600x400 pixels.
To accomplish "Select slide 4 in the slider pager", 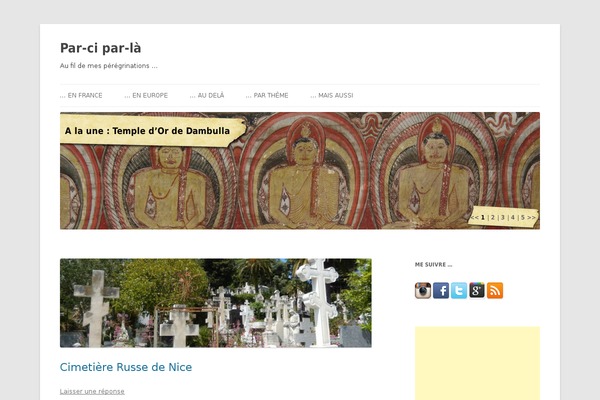I will 513,217.
